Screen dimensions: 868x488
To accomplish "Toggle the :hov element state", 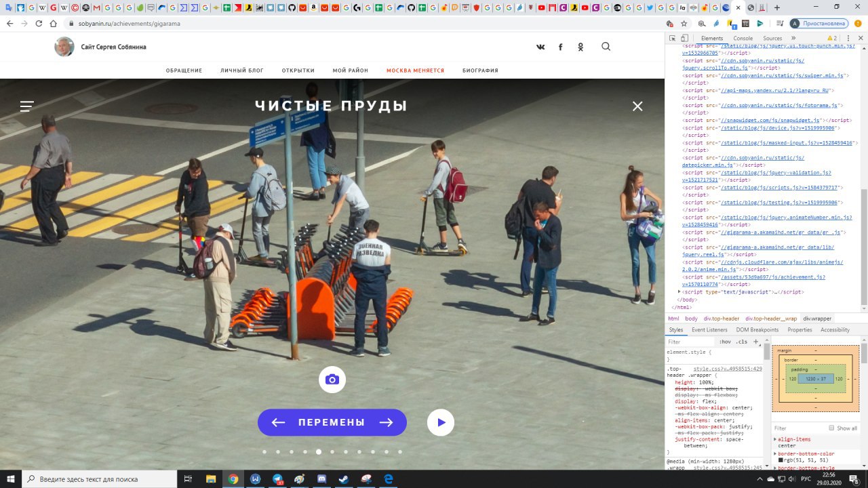I will tap(725, 342).
